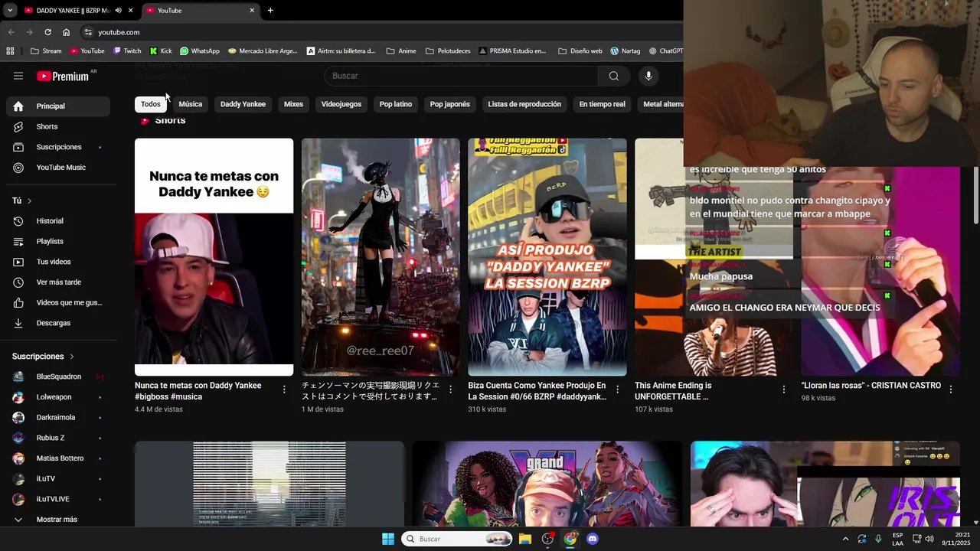
Task: Open Videos que me gustan list
Action: click(58, 302)
